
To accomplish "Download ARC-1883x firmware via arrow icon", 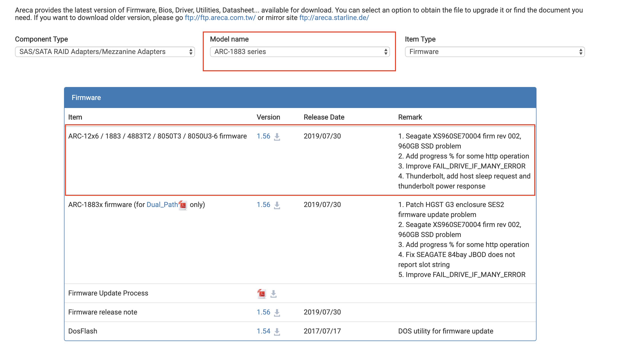I will pos(277,205).
